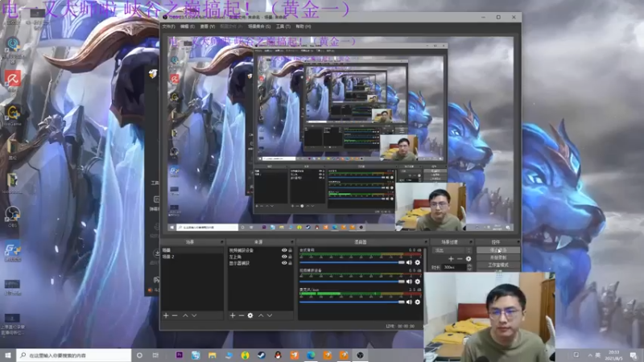
Task: Move the source down with the arrow
Action: 270,315
